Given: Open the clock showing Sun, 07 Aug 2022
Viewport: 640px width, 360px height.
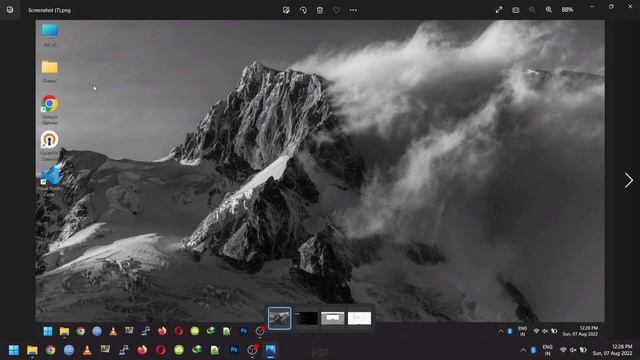Looking at the screenshot, I should click(612, 350).
